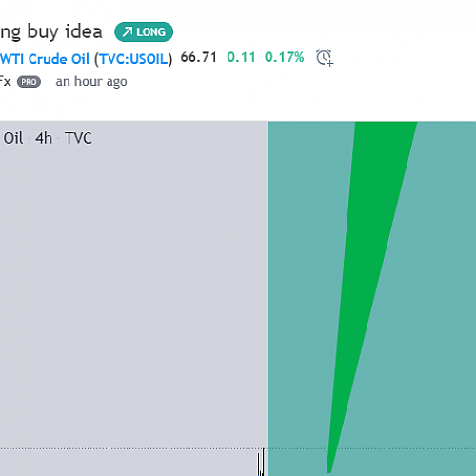This screenshot has height=476, width=476.
Task: Click the TVC source label on chart
Action: click(78, 138)
